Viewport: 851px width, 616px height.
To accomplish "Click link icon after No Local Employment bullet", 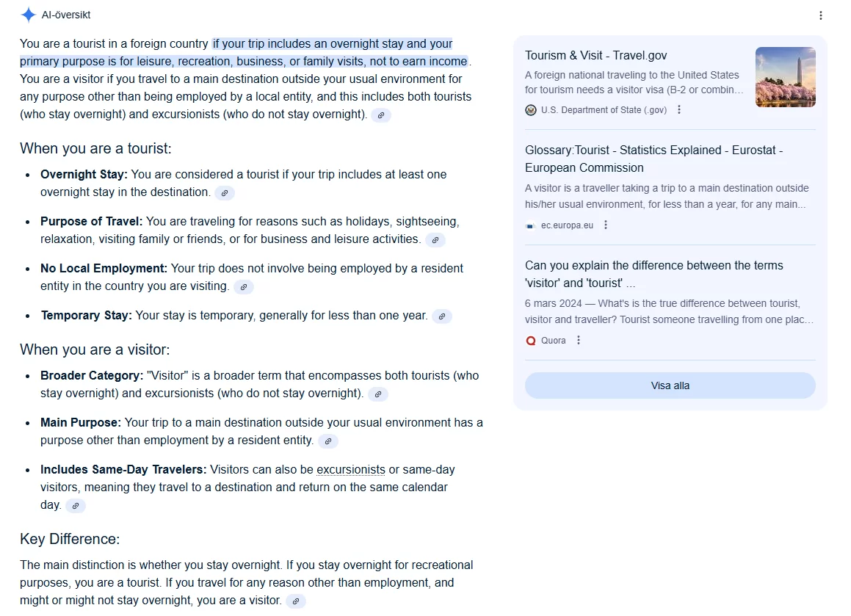I will [x=244, y=286].
